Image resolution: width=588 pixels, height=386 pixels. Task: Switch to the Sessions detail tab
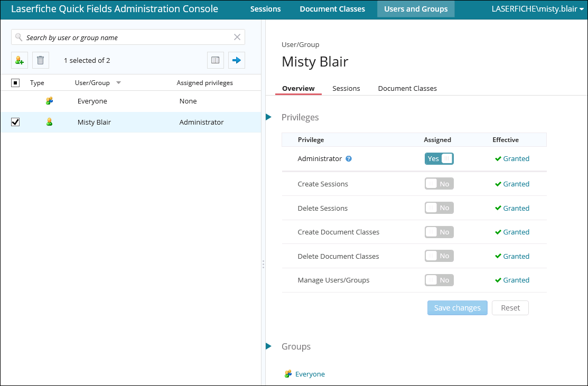pos(346,88)
